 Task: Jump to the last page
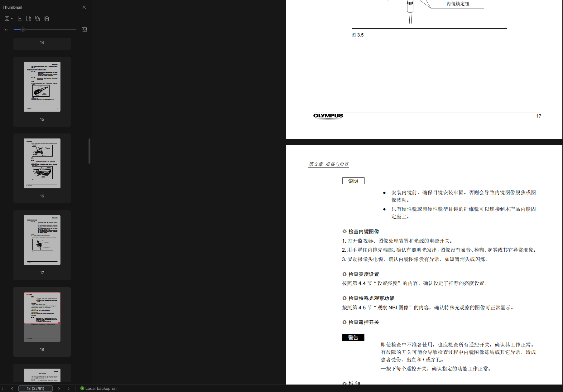[69, 388]
